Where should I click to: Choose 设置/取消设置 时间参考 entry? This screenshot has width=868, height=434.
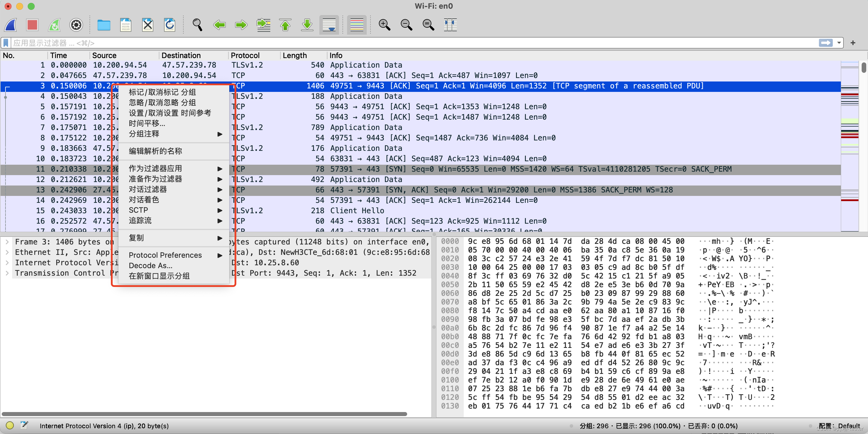(174, 113)
